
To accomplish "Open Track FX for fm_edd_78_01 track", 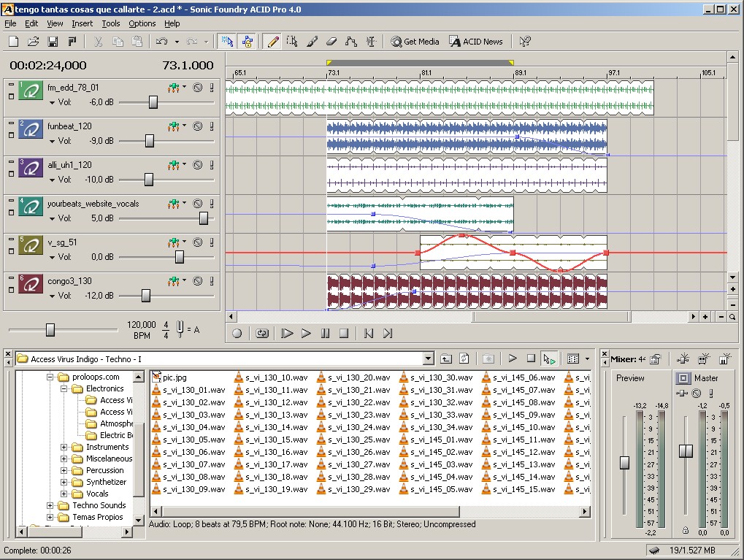I will 174,88.
